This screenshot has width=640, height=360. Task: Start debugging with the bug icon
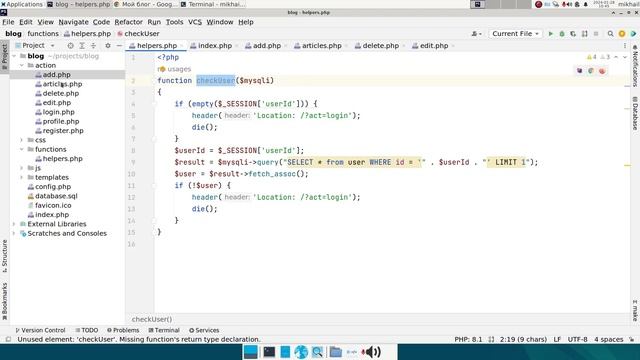click(x=562, y=34)
